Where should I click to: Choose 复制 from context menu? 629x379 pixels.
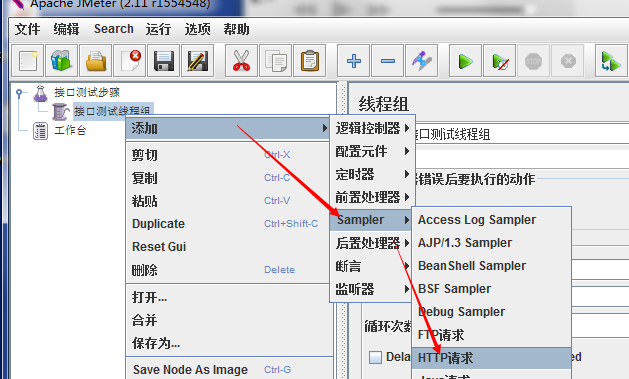coord(228,178)
